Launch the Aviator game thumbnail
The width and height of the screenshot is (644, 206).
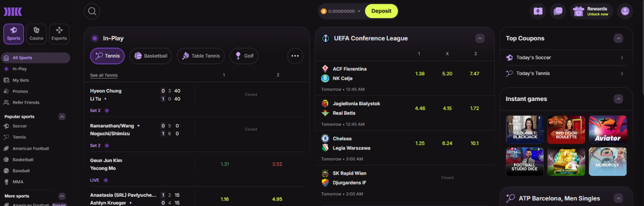coord(608,129)
